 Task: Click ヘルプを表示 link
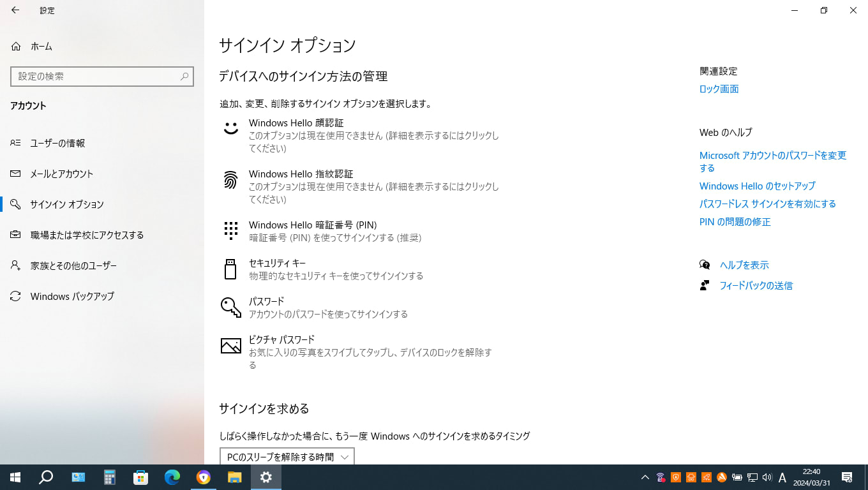(744, 265)
